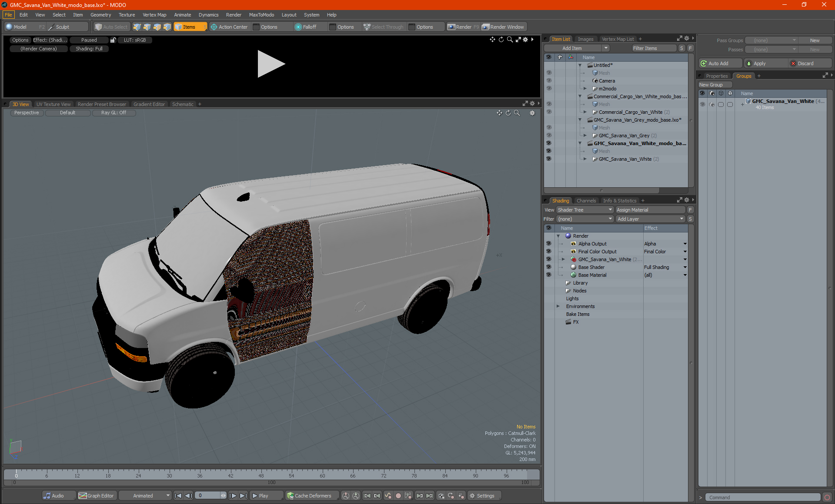Open Action Center tool
The width and height of the screenshot is (835, 504).
coord(229,27)
